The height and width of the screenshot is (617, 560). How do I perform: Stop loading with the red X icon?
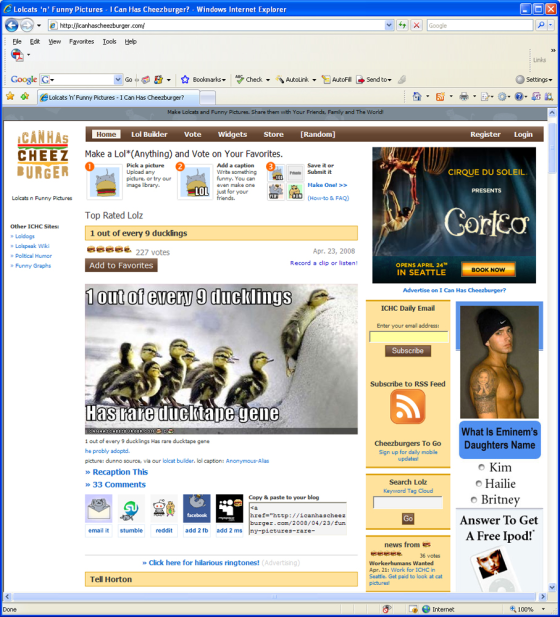click(x=416, y=26)
